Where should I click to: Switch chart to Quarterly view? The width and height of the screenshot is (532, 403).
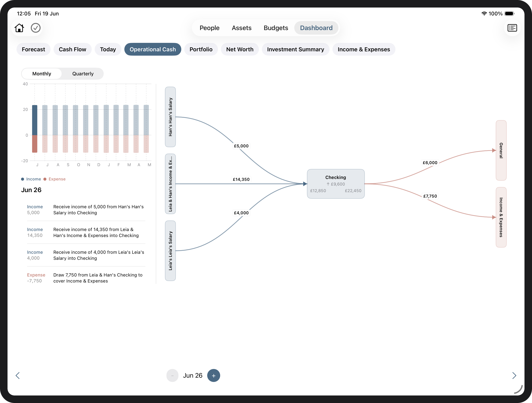tap(83, 74)
